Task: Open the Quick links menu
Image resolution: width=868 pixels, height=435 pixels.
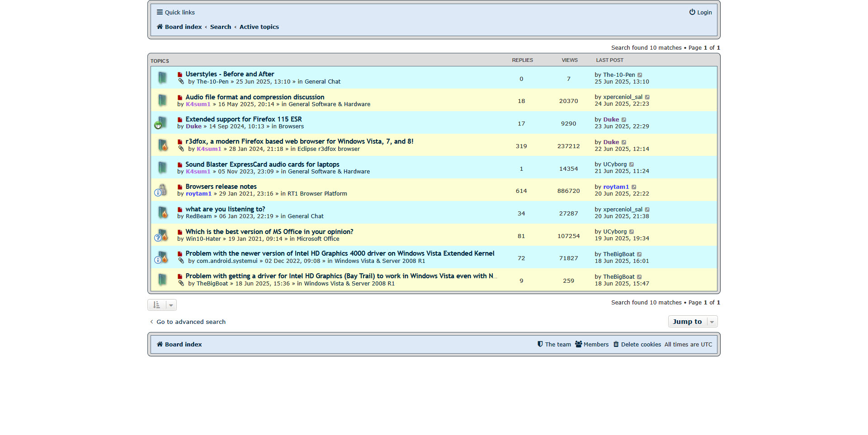Action: coord(175,12)
